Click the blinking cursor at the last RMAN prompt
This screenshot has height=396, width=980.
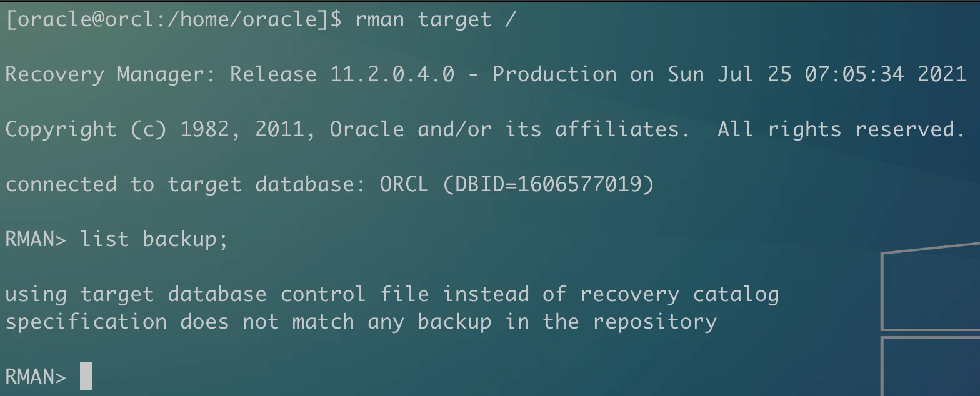tap(86, 376)
